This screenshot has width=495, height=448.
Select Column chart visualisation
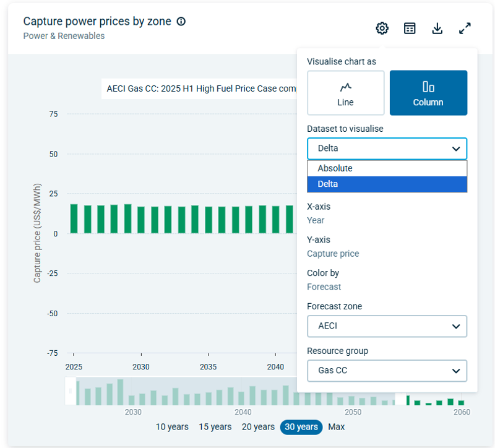[x=428, y=93]
